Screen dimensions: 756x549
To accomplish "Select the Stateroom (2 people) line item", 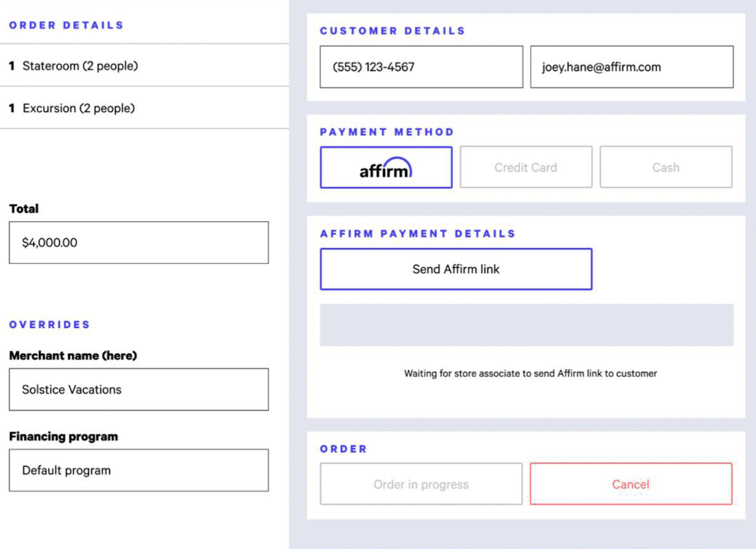I will tap(145, 66).
